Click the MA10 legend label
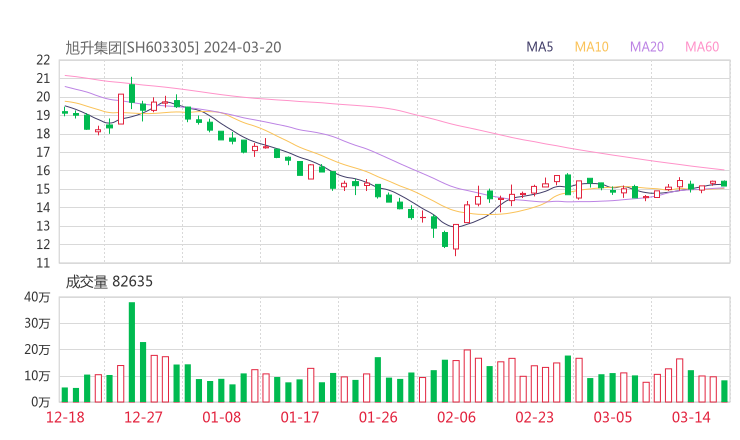The width and height of the screenshot is (740, 440). click(x=591, y=47)
